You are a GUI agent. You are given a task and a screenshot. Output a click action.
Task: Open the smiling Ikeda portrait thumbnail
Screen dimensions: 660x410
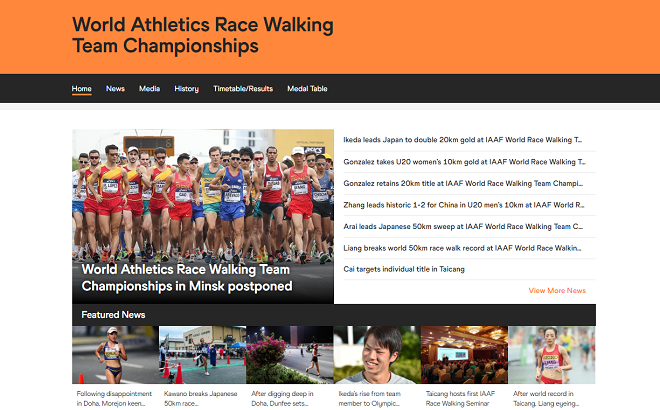pyautogui.click(x=377, y=355)
